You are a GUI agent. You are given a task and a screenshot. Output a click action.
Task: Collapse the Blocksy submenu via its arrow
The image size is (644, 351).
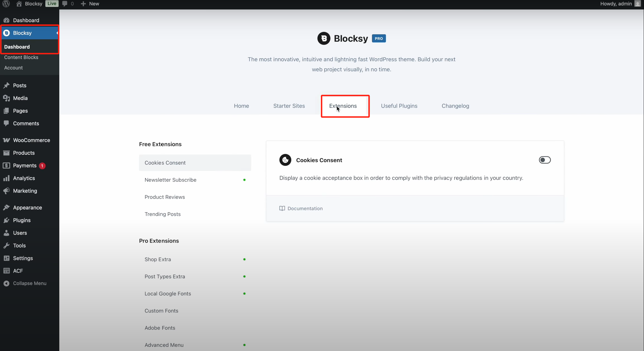click(57, 33)
